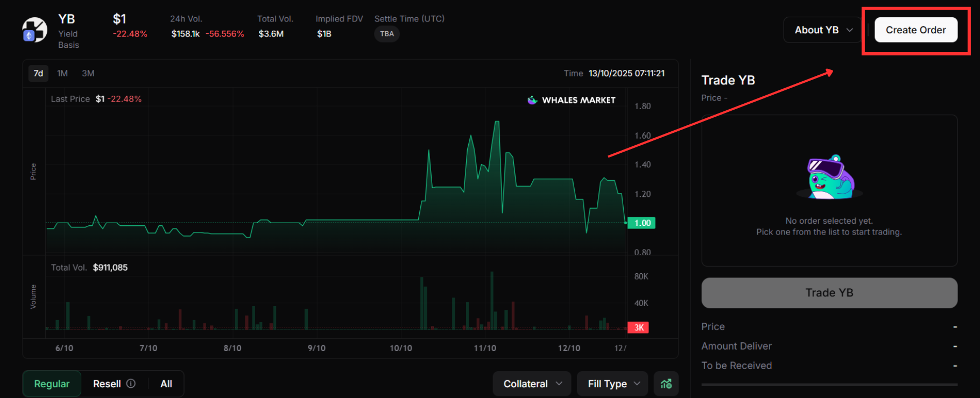Toggle the green chart view icon
This screenshot has width=980, height=398.
pyautogui.click(x=666, y=383)
